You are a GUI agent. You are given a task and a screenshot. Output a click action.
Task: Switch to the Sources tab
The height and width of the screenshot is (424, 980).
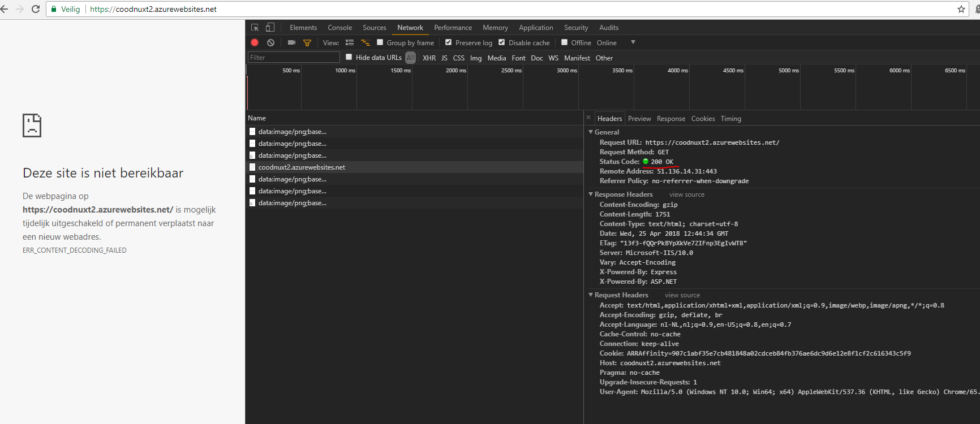[374, 27]
